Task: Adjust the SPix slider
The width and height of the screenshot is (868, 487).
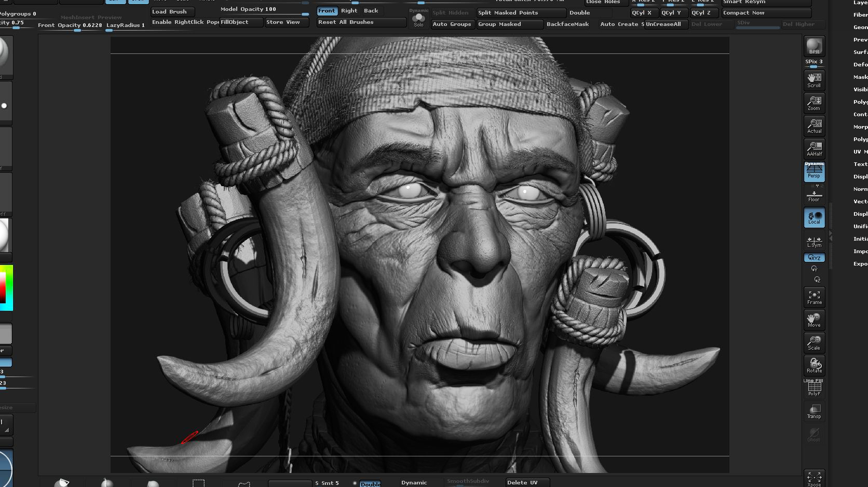Action: [814, 63]
